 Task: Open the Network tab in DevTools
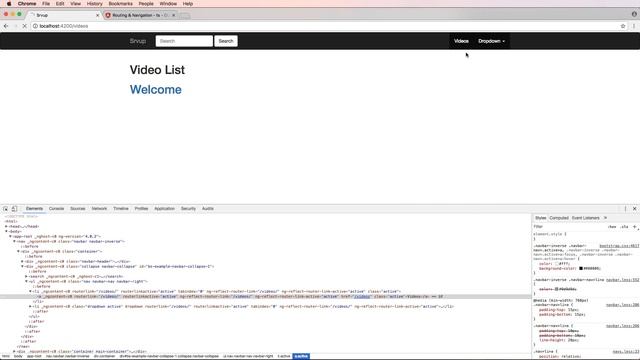[99, 209]
